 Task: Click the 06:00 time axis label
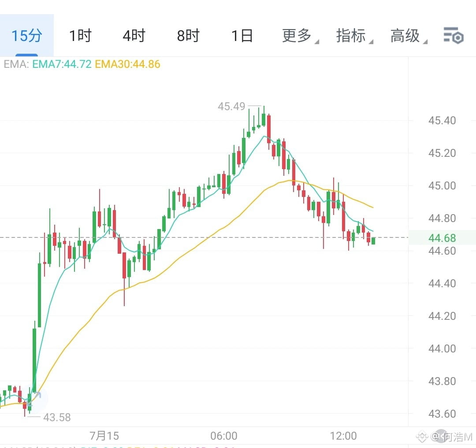point(224,436)
